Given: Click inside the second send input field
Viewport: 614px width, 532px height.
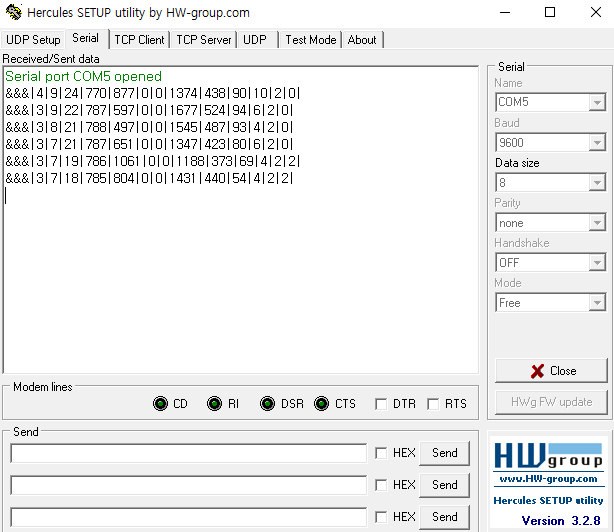Looking at the screenshot, I should (x=189, y=485).
